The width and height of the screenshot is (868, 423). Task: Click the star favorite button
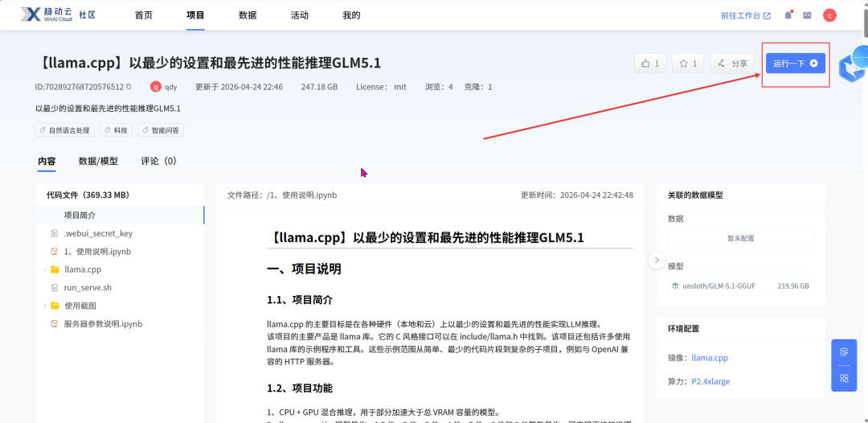(687, 63)
